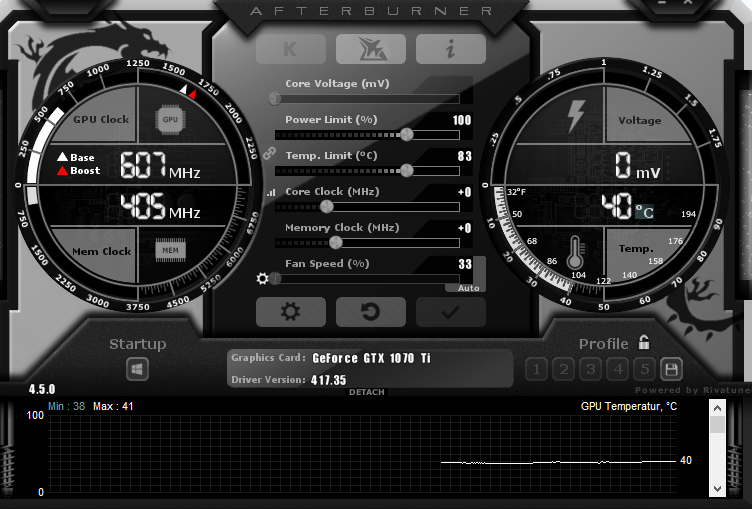The image size is (752, 509).
Task: Toggle the °C temperature unit
Action: pyautogui.click(x=644, y=212)
